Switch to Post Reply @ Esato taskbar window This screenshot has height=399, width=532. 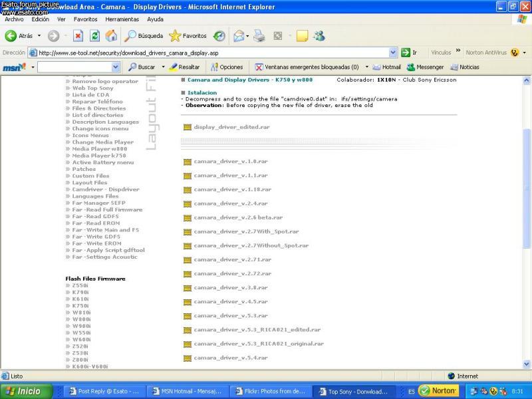tap(104, 391)
